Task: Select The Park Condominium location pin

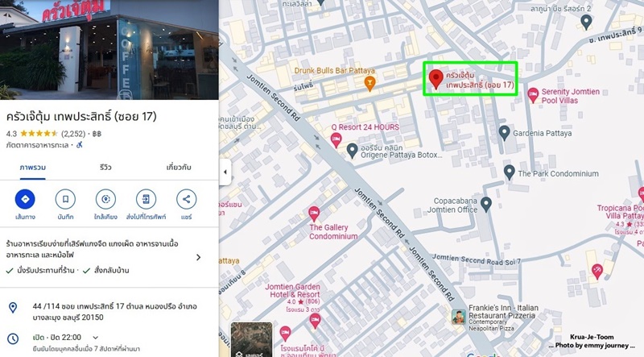Action: [510, 172]
